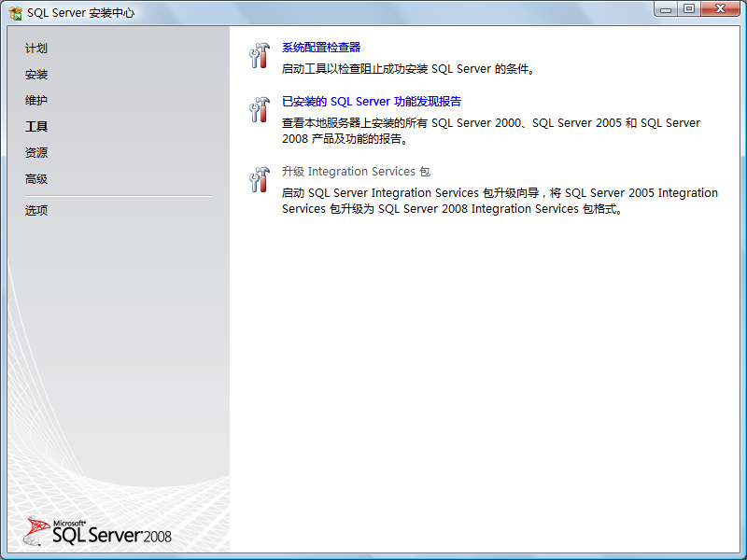
Task: Click the tools icon beside 已安装的 SQL Server 功能发现报告
Action: tap(260, 109)
